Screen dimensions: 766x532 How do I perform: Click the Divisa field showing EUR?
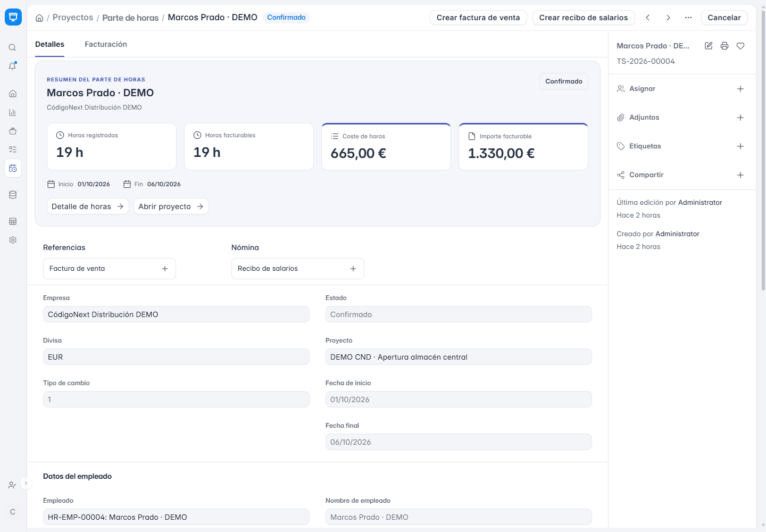(176, 357)
